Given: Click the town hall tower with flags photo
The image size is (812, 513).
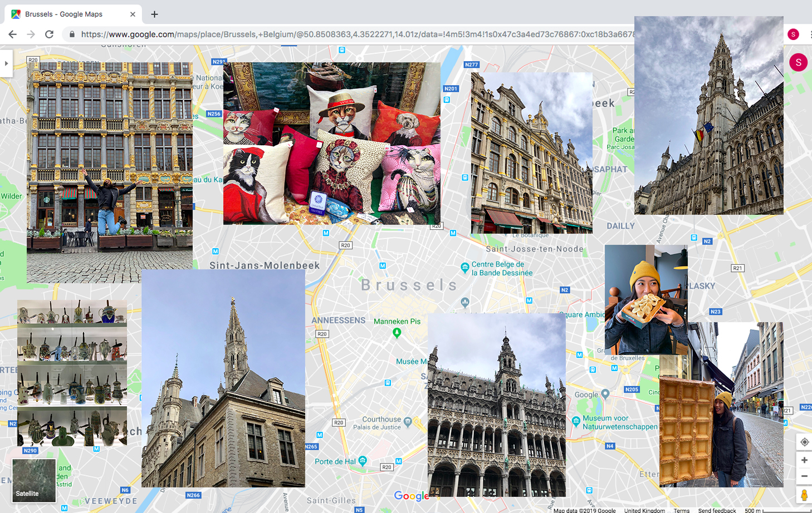Looking at the screenshot, I should tap(709, 115).
